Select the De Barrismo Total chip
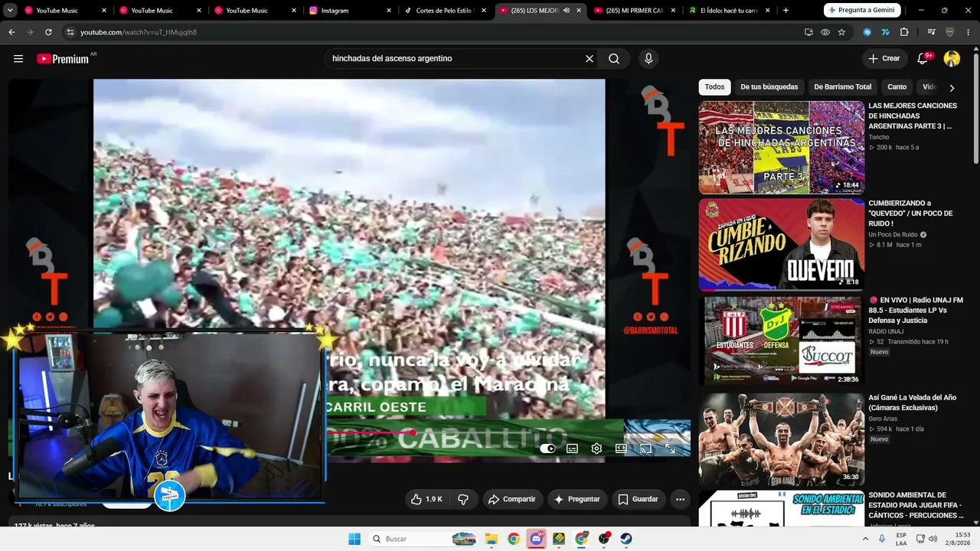This screenshot has height=551, width=980. 843,87
